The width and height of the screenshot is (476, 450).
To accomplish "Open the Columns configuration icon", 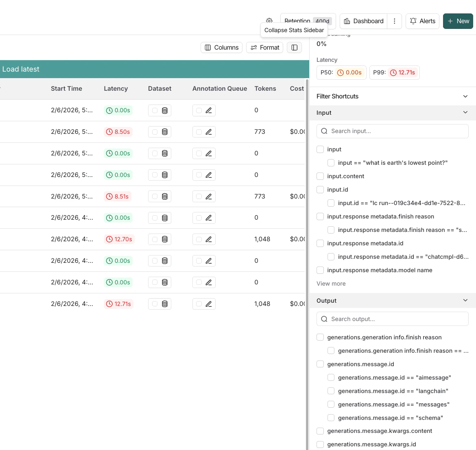I will pos(207,47).
